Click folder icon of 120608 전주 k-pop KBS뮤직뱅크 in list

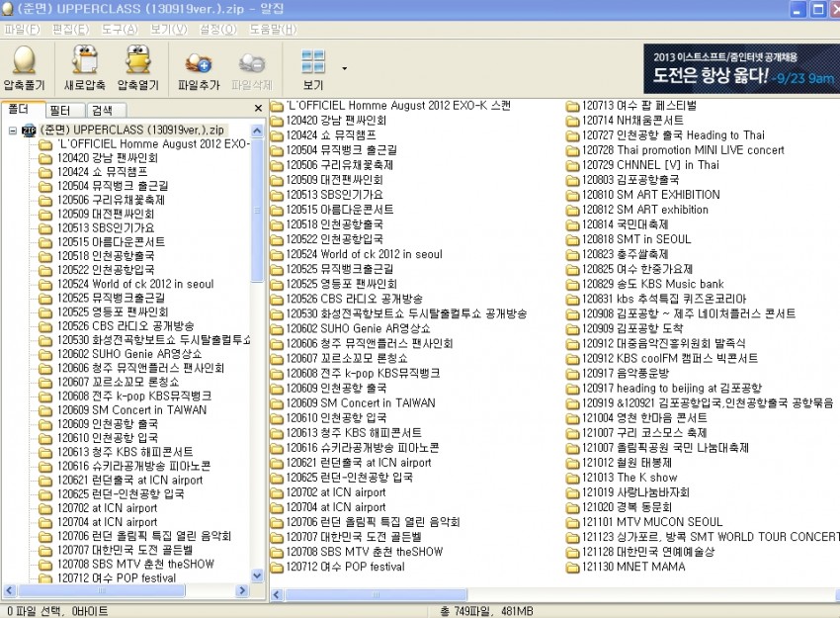(277, 374)
